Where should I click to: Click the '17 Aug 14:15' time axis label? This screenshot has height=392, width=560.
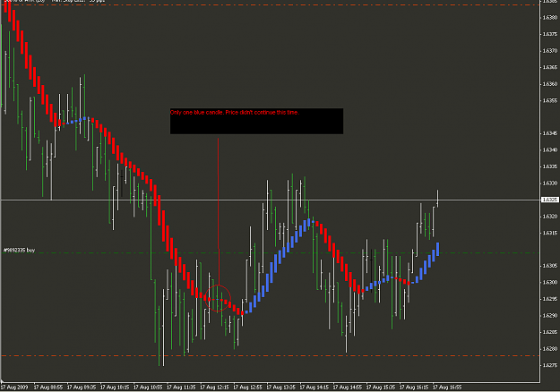click(x=314, y=388)
